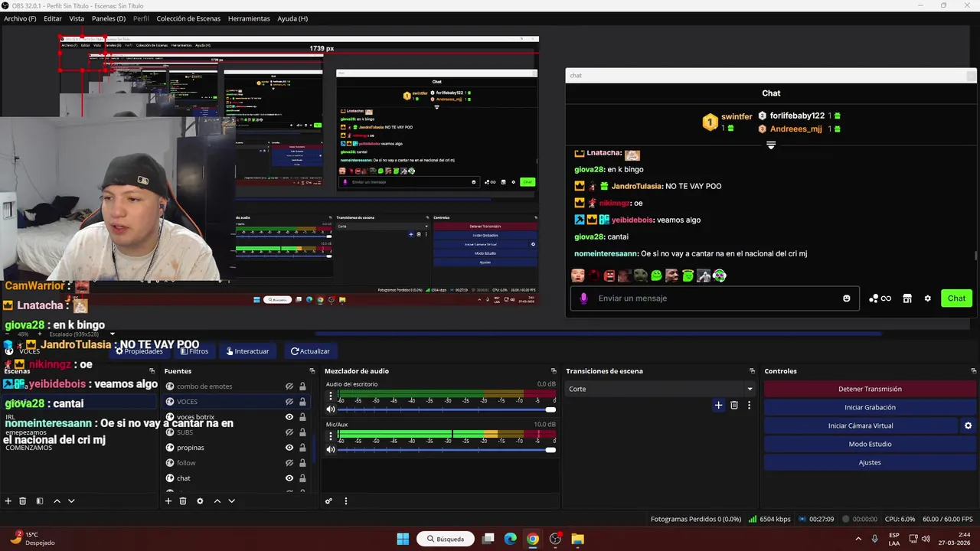Mute the Mic/Aux channel
Viewport: 980px width, 551px height.
coord(331,449)
